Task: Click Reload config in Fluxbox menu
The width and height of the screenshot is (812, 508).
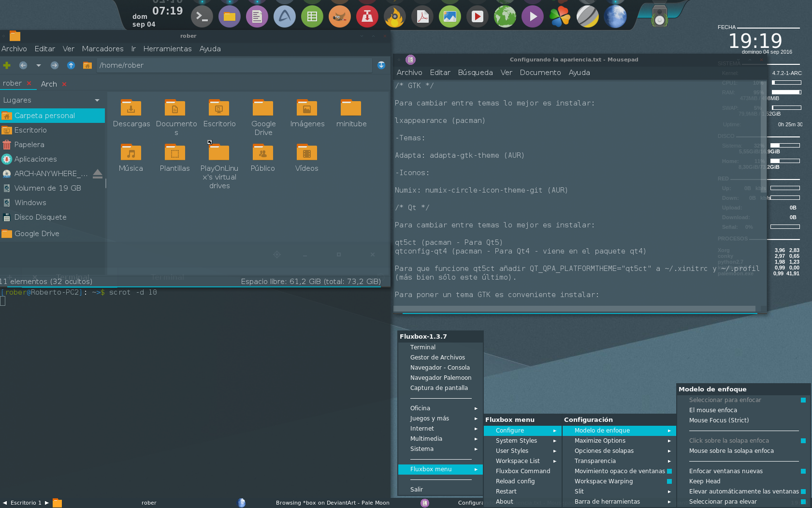Action: pos(515,481)
